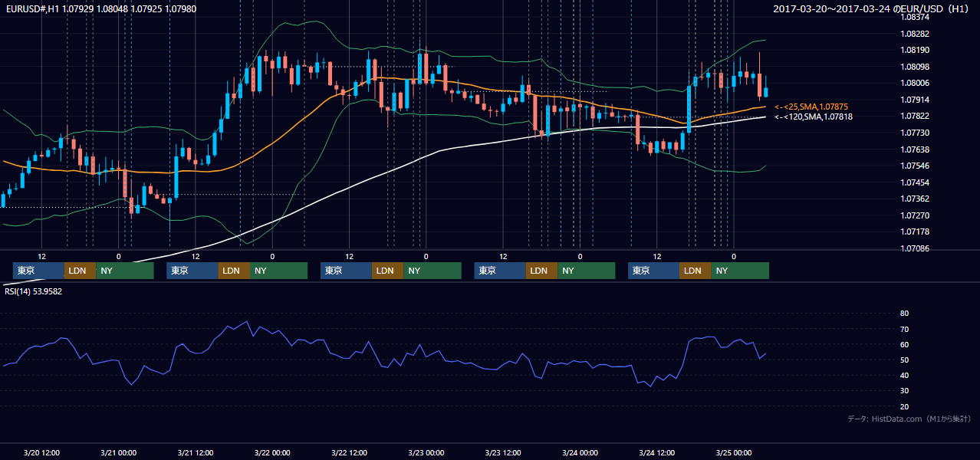Select the 3/25 00:00 time label
Screen dimensions: 980x460
tap(734, 452)
